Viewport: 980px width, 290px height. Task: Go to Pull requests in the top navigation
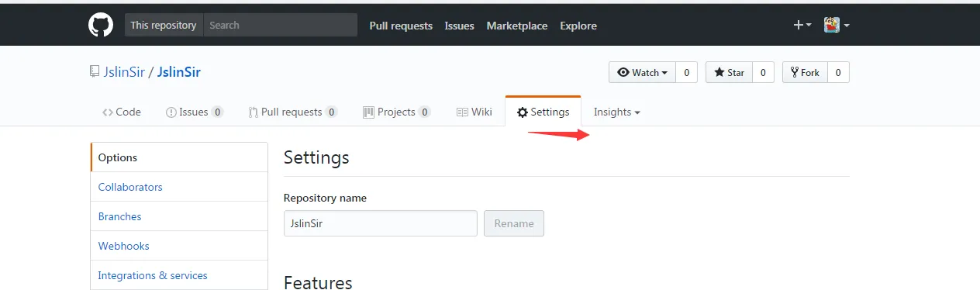401,26
